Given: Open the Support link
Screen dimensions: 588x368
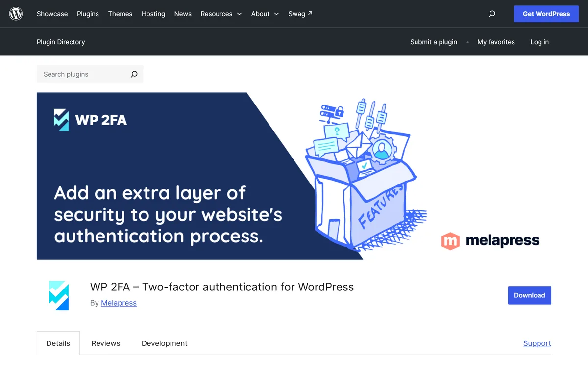Looking at the screenshot, I should [537, 343].
